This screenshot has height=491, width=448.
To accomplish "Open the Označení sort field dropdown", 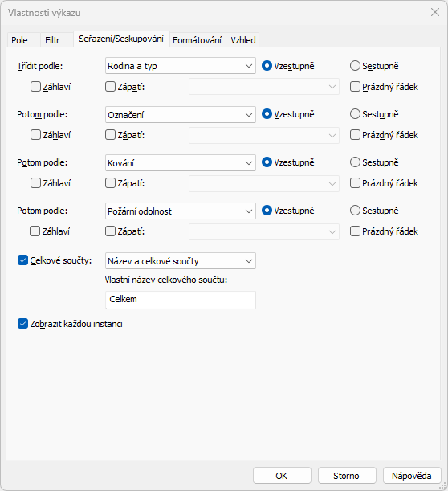I will coord(181,115).
